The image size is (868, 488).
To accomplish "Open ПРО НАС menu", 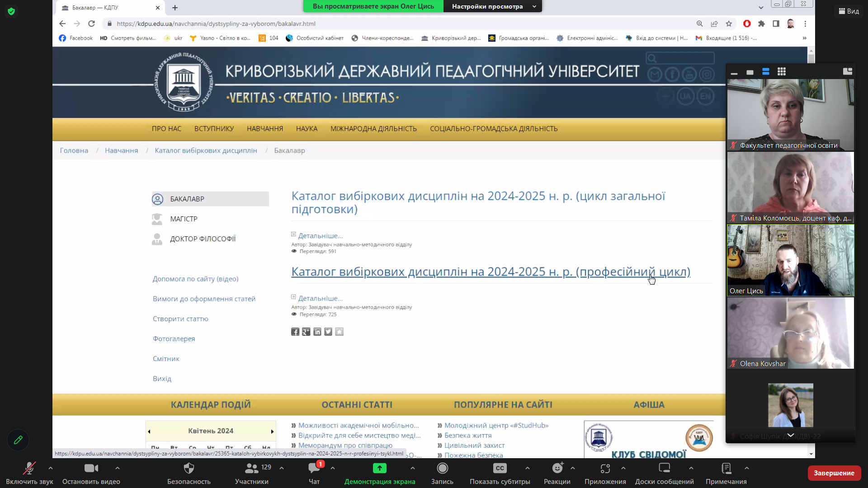I will pos(166,129).
